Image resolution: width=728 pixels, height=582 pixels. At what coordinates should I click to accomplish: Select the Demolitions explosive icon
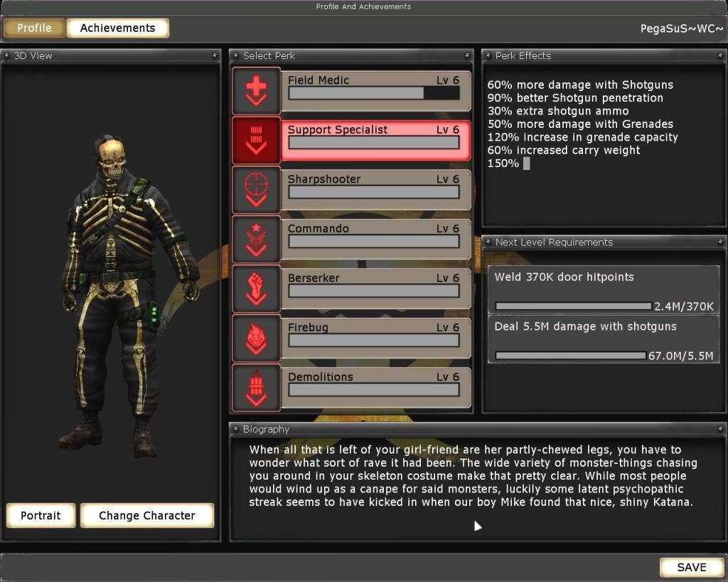coord(255,388)
